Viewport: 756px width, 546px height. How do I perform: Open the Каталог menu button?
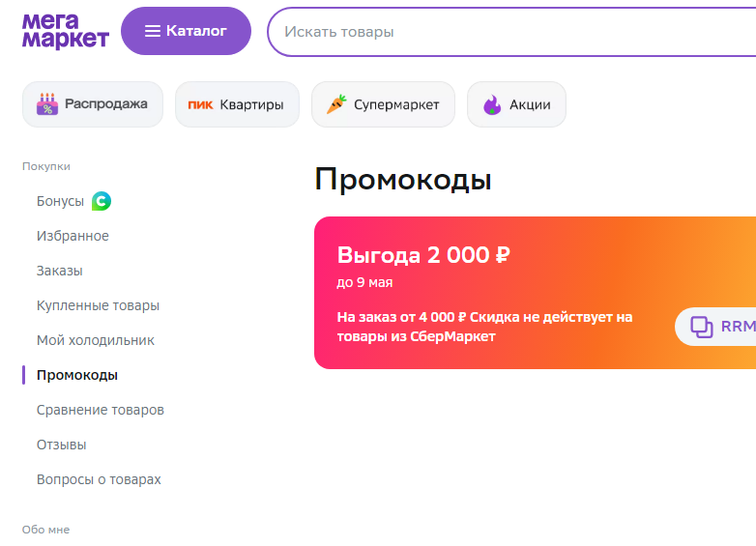click(187, 31)
